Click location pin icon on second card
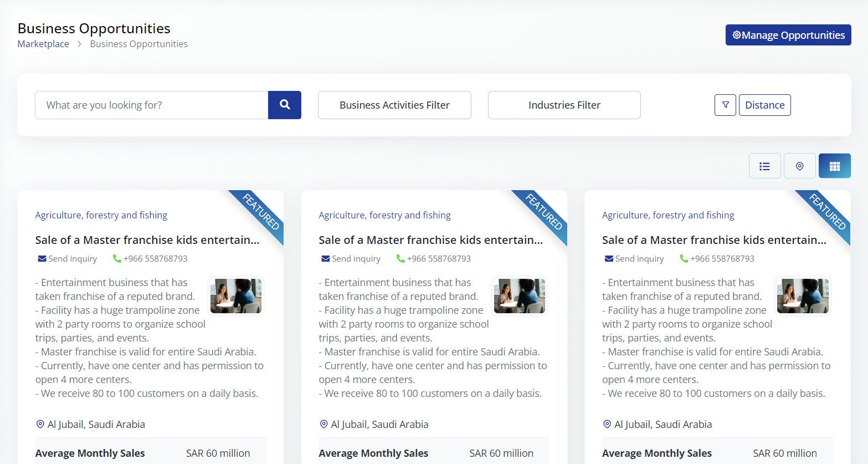Screen dimensions: 868x464 pos(324,424)
